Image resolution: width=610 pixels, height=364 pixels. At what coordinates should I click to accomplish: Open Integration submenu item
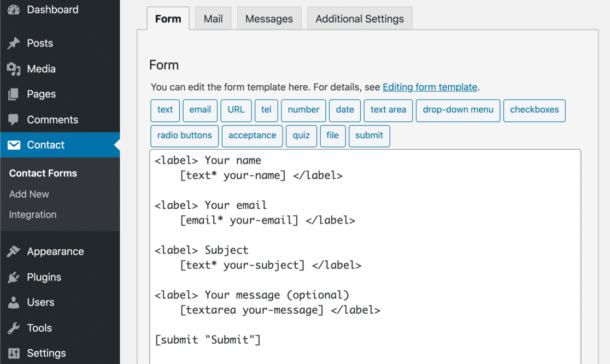[33, 215]
